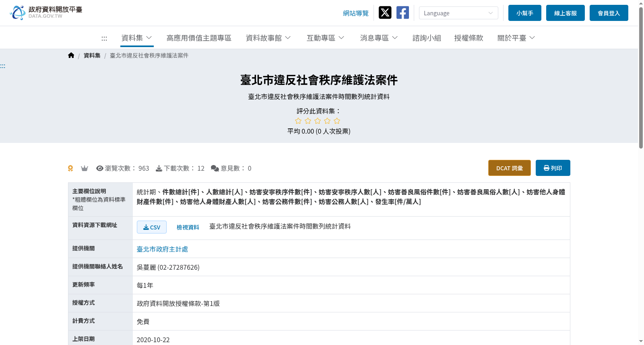Viewport: 644px width, 345px height.
Task: Click the 列印 print button
Action: coord(553,168)
